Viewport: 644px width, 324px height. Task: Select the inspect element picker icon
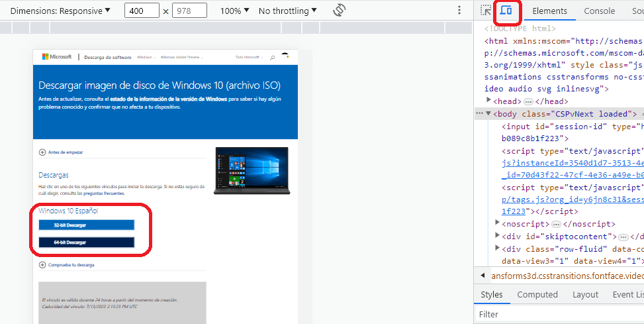tap(486, 11)
